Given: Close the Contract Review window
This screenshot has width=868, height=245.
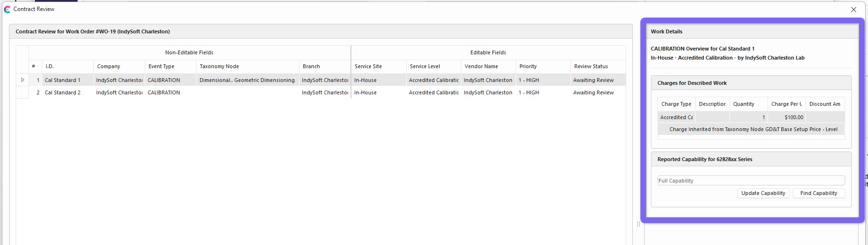Looking at the screenshot, I should (x=854, y=10).
